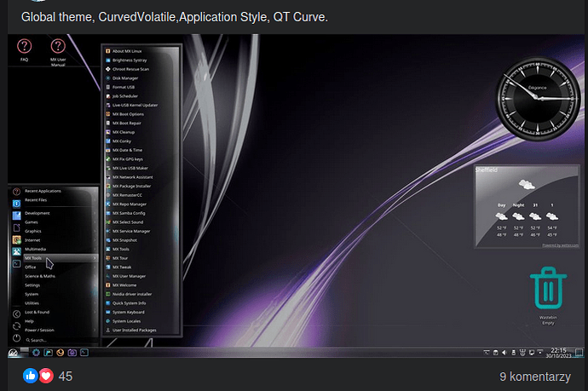Click the red heart reaction icon

(46, 376)
